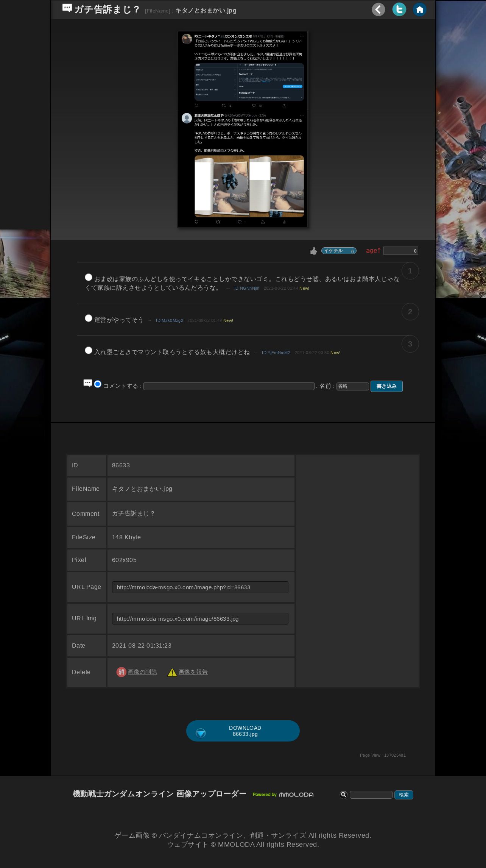The width and height of the screenshot is (486, 868).
Task: Click 機動戦士ガンダムオンライン 画像アップローダー footer title
Action: (159, 794)
